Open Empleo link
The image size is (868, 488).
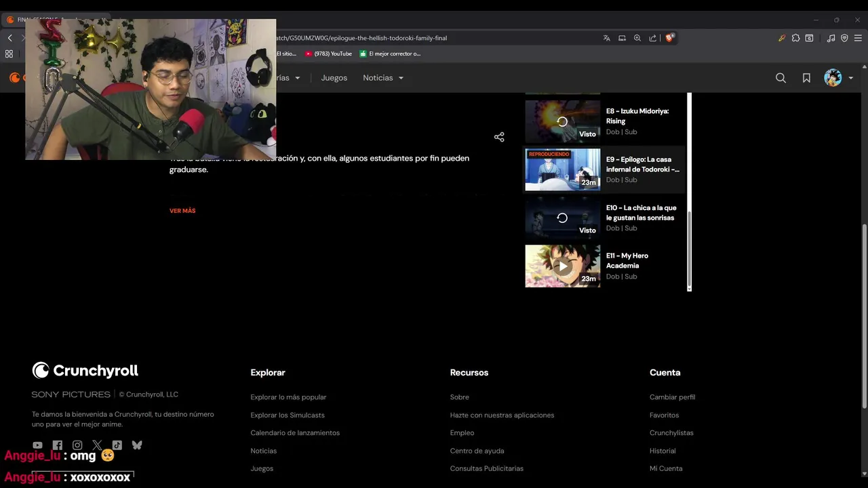tap(462, 432)
